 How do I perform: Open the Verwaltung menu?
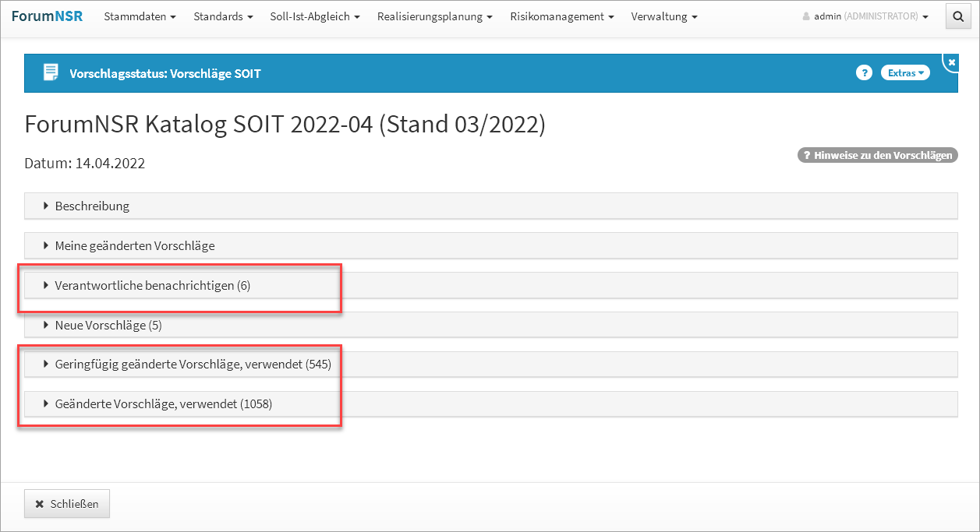(664, 16)
